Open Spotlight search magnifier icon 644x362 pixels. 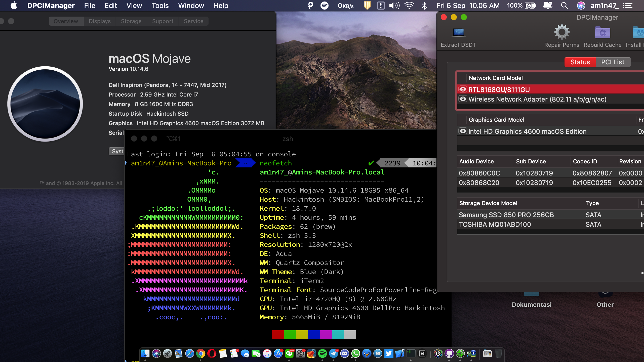[x=565, y=6]
